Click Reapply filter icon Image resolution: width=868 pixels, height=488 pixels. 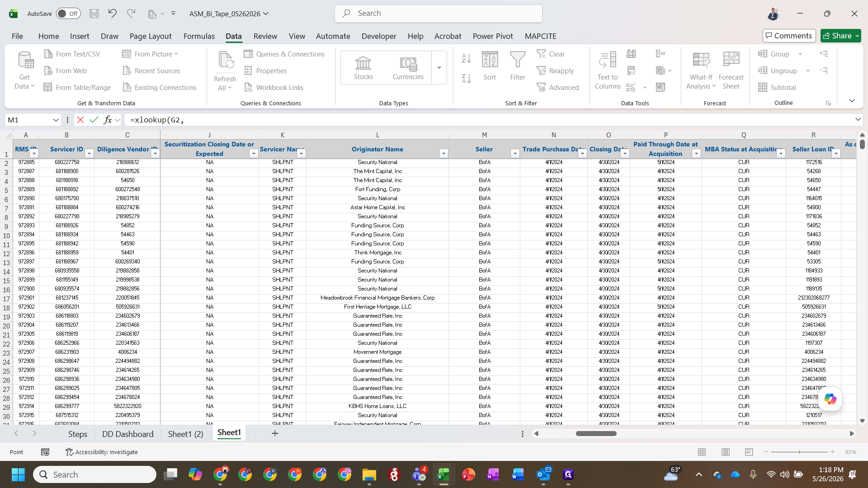541,70
